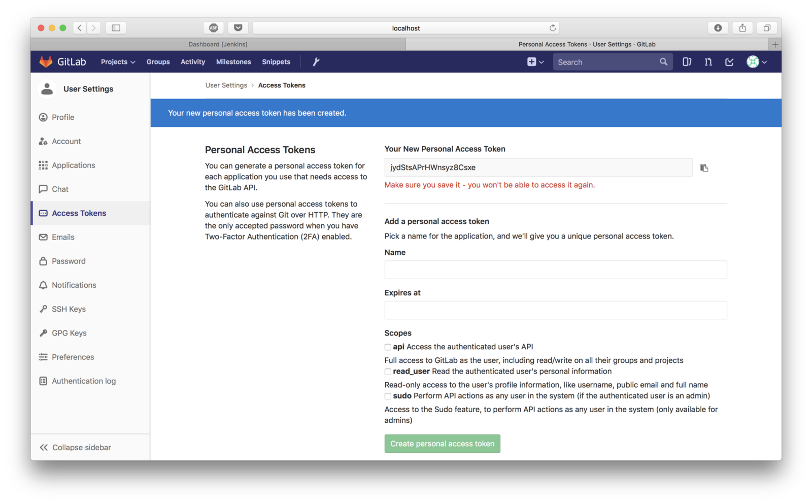Click the search magnifier icon
Image resolution: width=812 pixels, height=504 pixels.
click(663, 62)
